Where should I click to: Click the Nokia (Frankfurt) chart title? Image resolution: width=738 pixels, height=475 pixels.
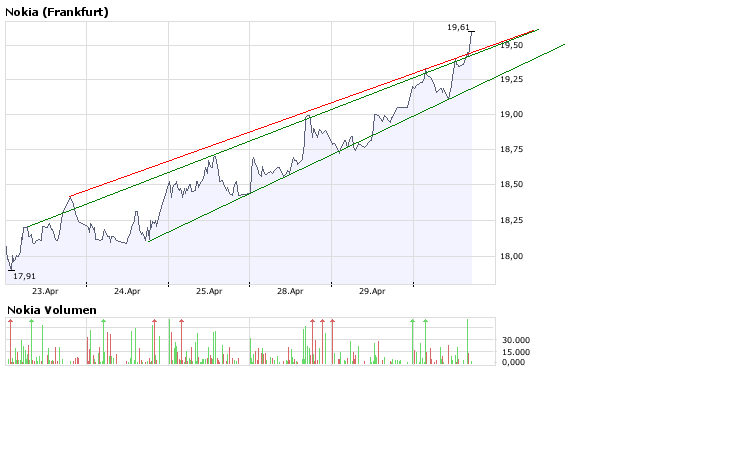click(x=56, y=12)
